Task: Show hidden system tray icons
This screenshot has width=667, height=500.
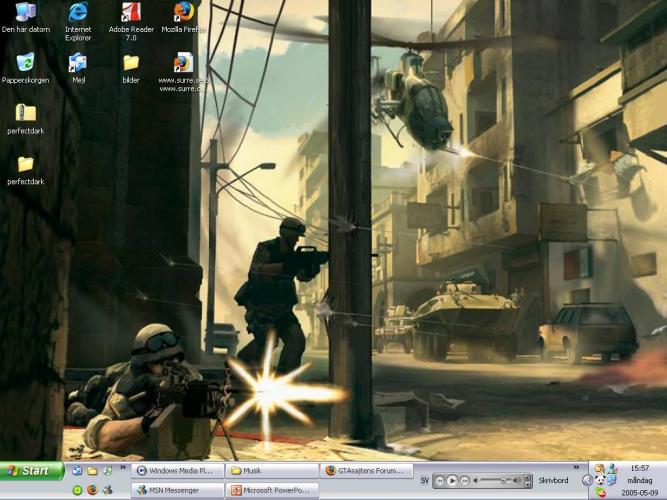Action: pos(588,481)
